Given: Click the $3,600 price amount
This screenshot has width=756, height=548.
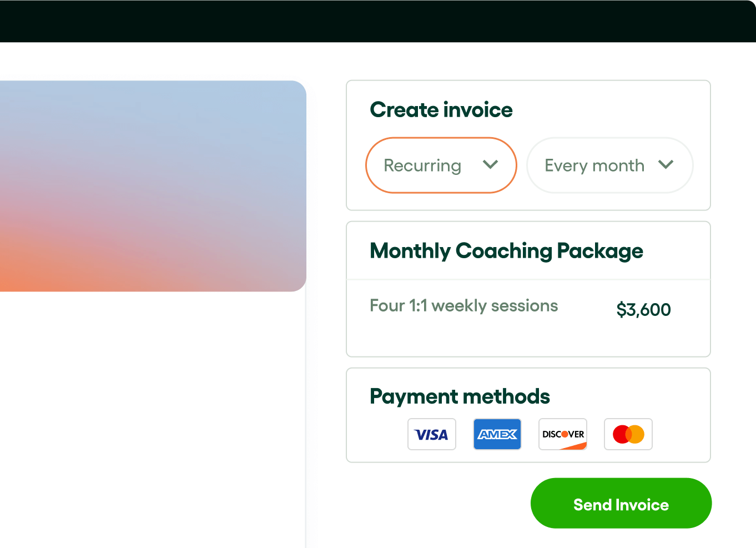Looking at the screenshot, I should click(643, 309).
